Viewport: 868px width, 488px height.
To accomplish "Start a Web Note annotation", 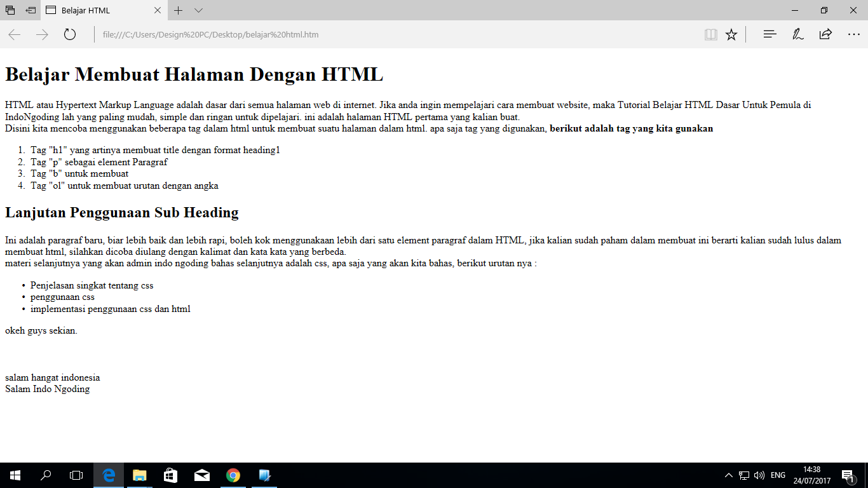I will click(797, 34).
